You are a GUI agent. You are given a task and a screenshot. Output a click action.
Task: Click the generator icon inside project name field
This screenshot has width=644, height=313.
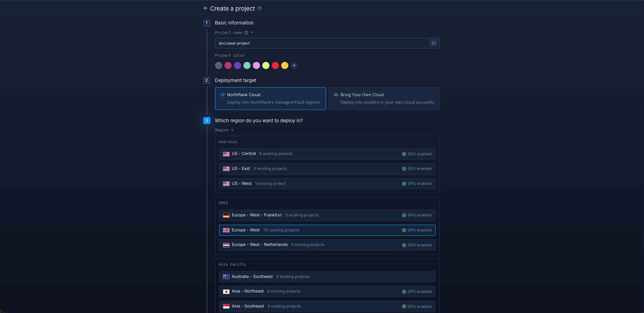click(x=434, y=43)
